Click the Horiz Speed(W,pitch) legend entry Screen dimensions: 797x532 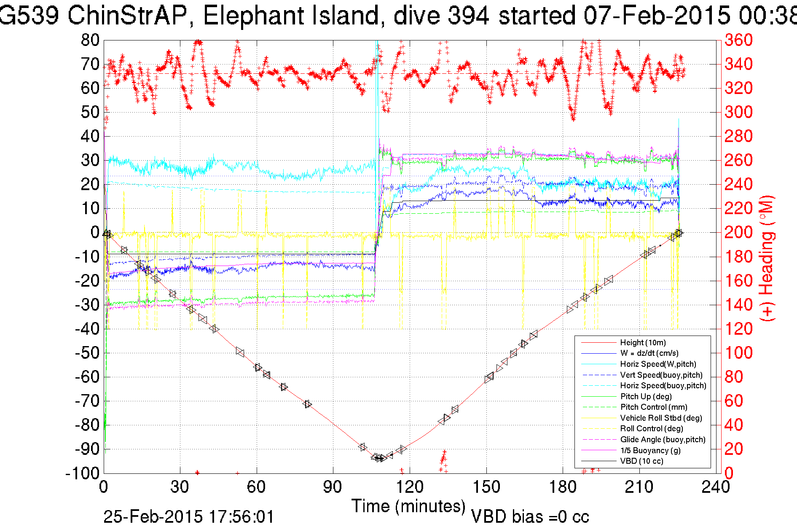[x=658, y=364]
